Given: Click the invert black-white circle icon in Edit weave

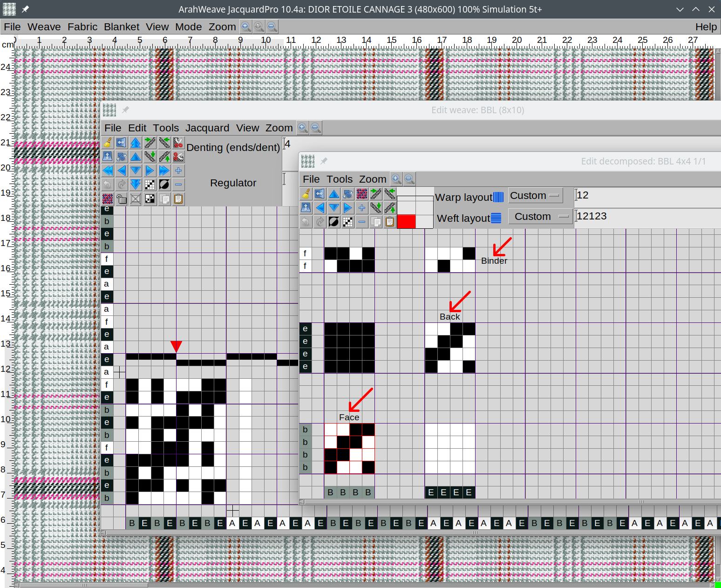Looking at the screenshot, I should (164, 185).
